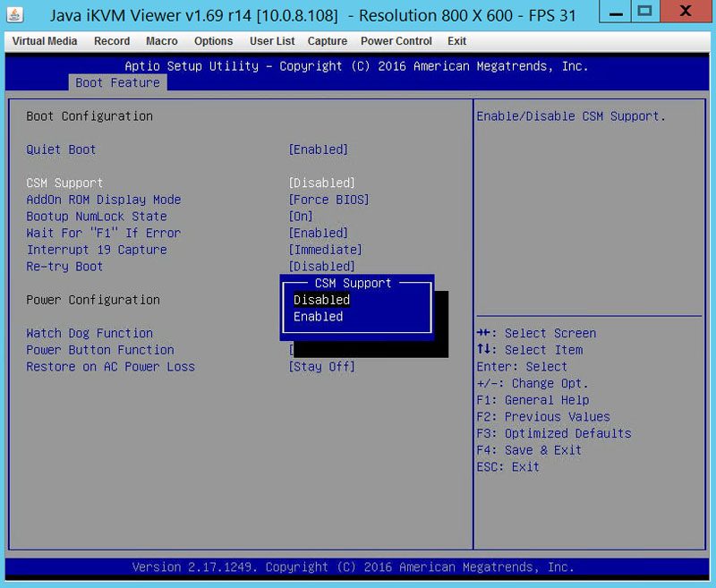Image resolution: width=716 pixels, height=588 pixels.
Task: Select the Watch Dog Function setting
Action: (89, 333)
